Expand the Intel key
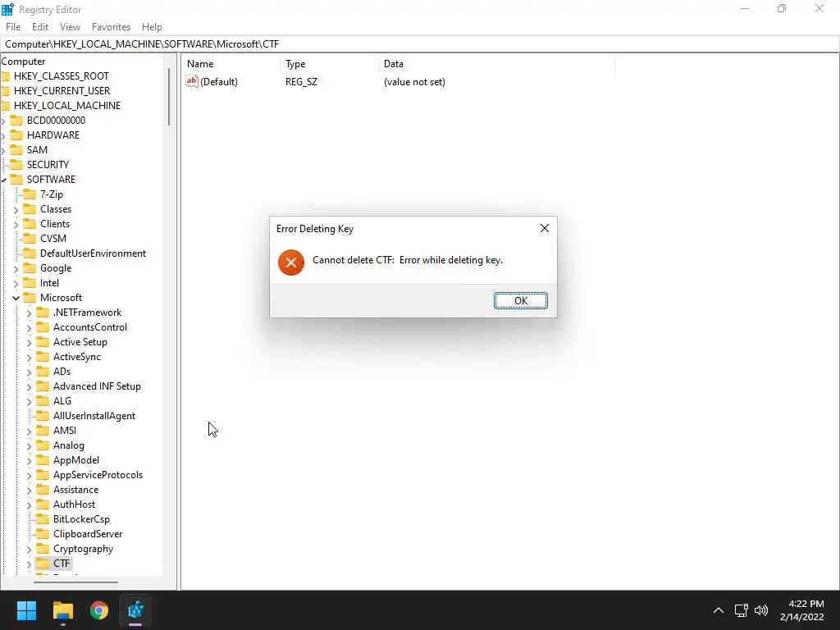Viewport: 840px width, 630px height. 16,283
